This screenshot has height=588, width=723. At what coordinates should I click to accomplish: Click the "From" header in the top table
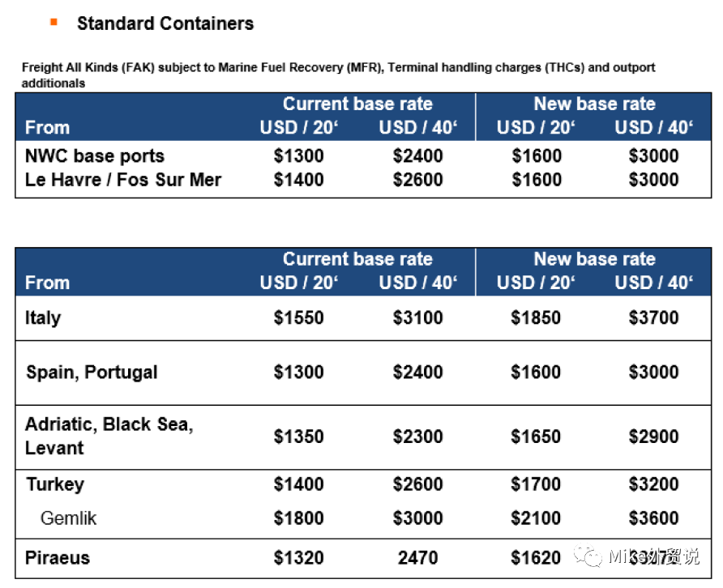[x=47, y=127]
